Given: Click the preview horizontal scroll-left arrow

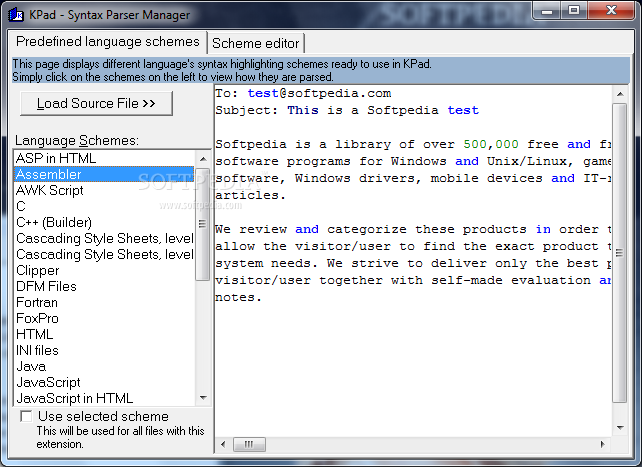Looking at the screenshot, I should [223, 444].
